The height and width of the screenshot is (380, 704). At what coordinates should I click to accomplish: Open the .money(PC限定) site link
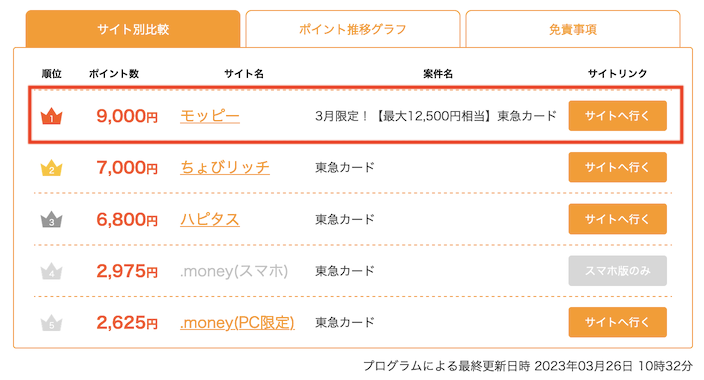237,323
